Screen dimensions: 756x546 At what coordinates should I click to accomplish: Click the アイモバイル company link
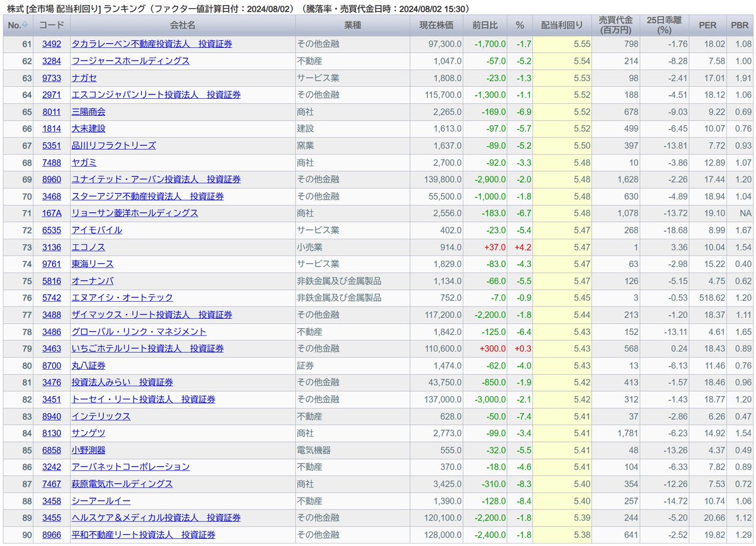(x=97, y=230)
